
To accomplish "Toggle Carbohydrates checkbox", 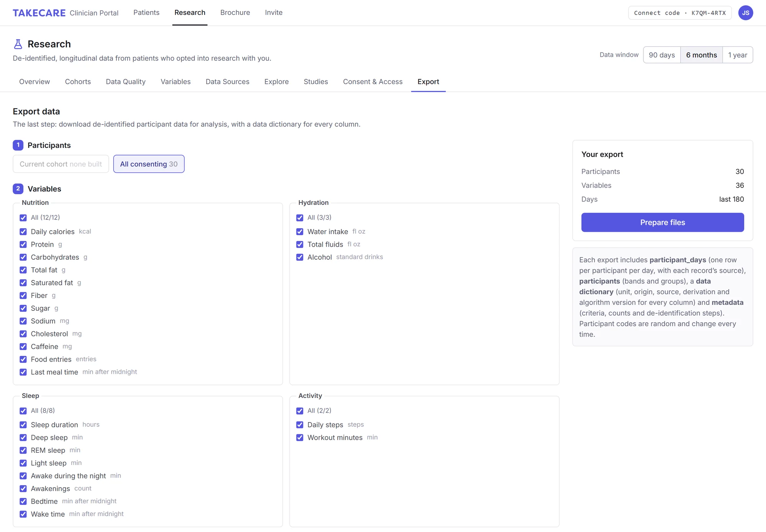I will tap(23, 257).
